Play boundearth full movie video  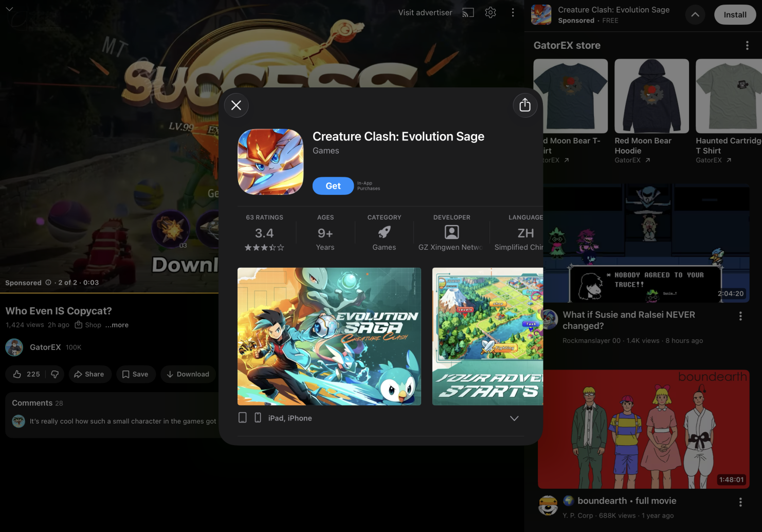click(x=644, y=429)
